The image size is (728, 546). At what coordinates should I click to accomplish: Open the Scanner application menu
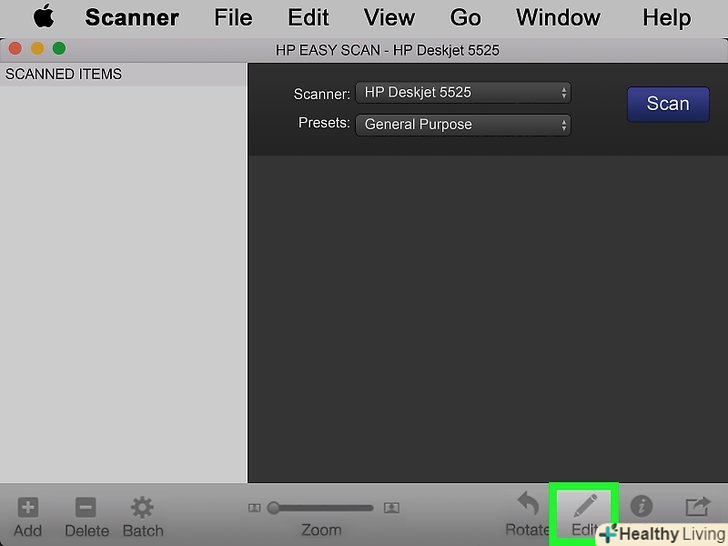(x=132, y=18)
